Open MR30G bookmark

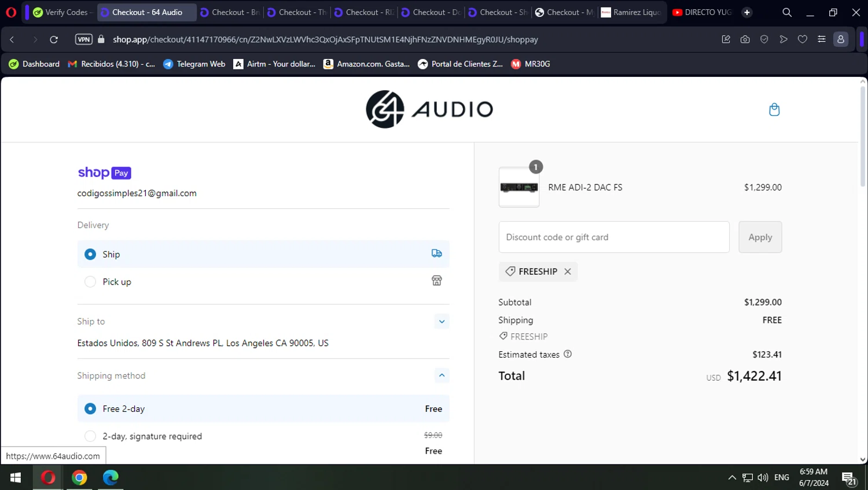pos(531,64)
